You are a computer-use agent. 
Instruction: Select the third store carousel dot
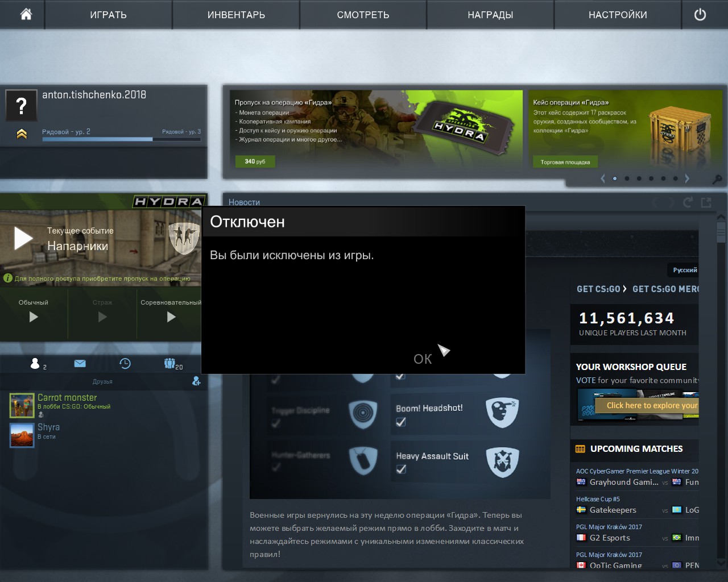639,178
